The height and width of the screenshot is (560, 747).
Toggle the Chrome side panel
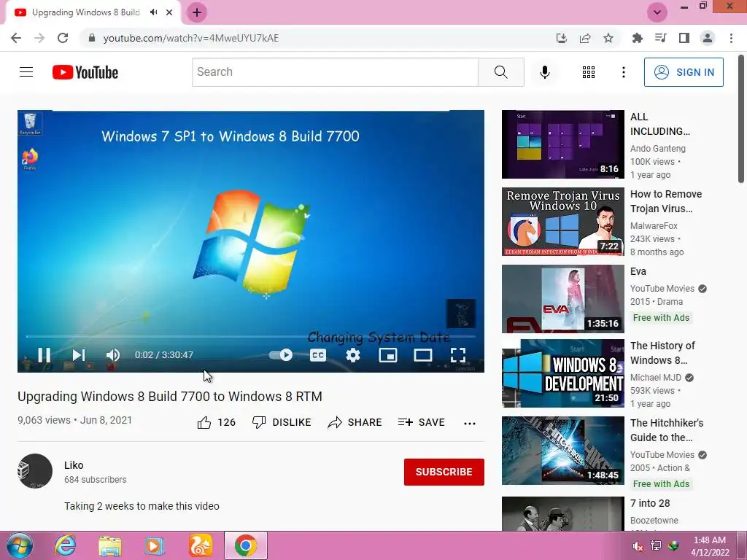coord(684,38)
